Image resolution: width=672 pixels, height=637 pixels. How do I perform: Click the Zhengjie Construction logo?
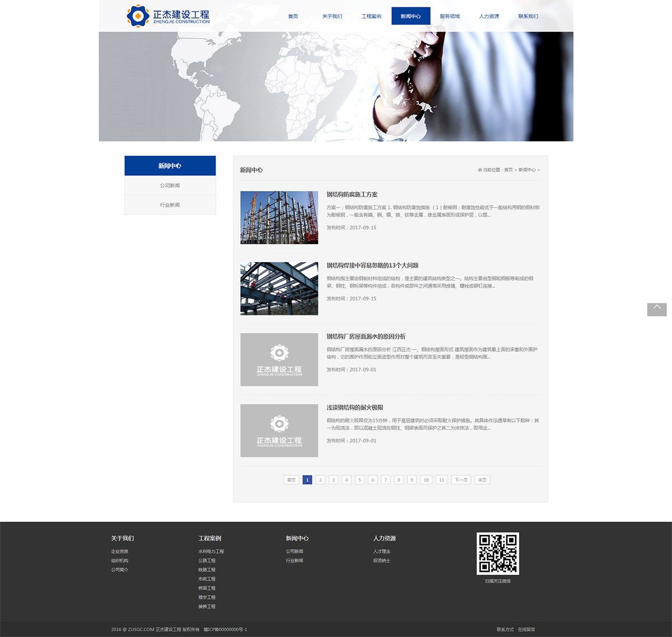[168, 16]
